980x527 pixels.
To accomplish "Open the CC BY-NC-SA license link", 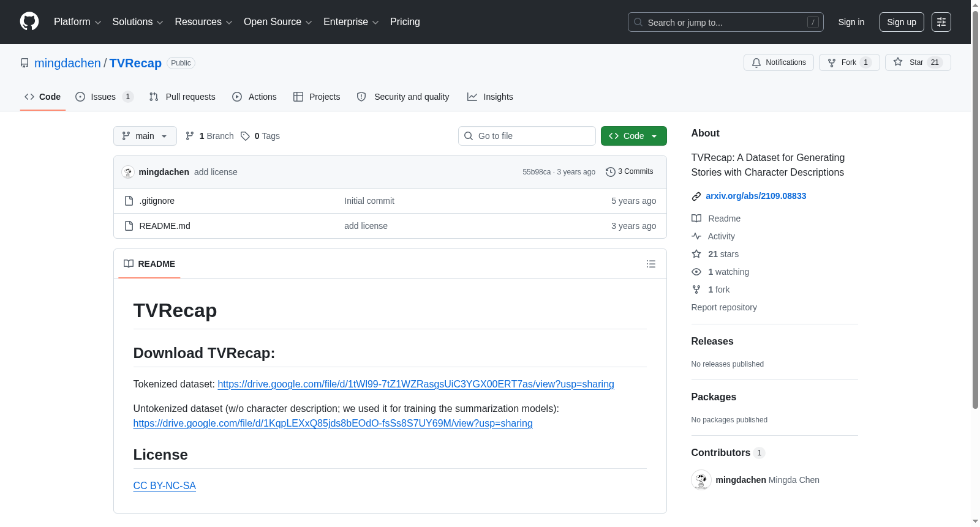I will click(165, 486).
